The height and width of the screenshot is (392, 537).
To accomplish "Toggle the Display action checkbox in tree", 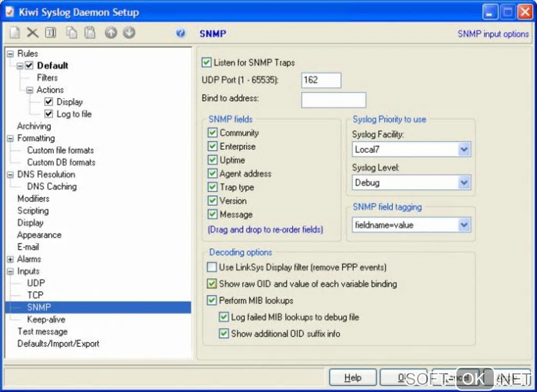I will 48,102.
